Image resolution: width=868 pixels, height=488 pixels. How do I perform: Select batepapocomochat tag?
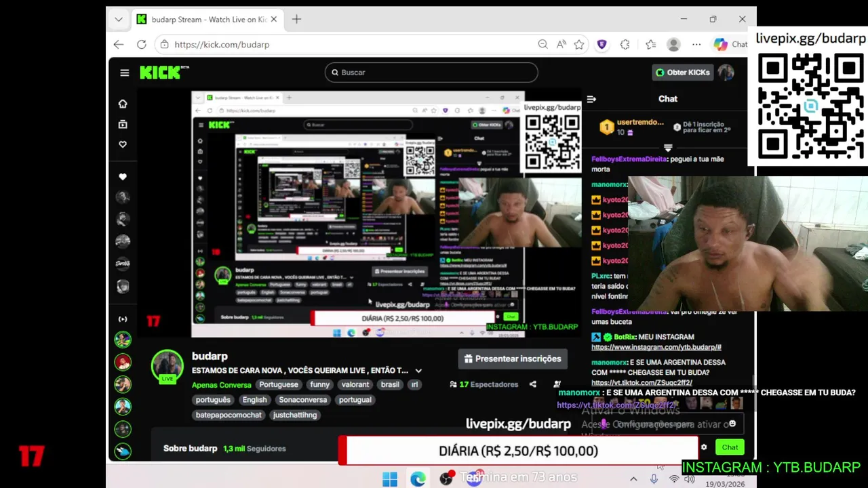229,415
